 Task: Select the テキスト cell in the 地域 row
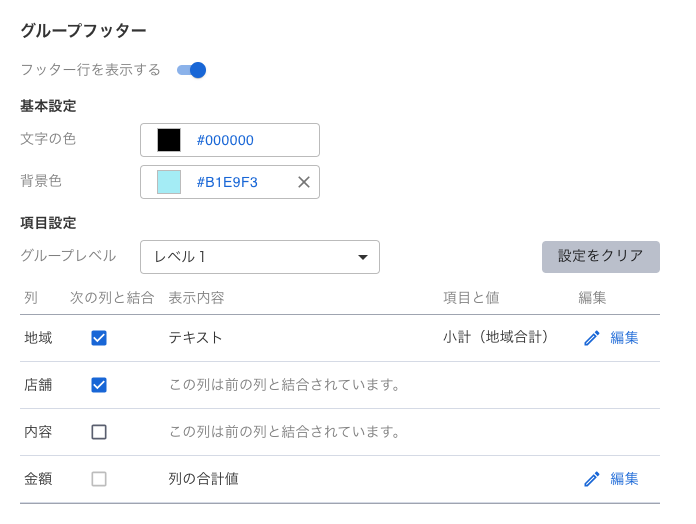[196, 338]
